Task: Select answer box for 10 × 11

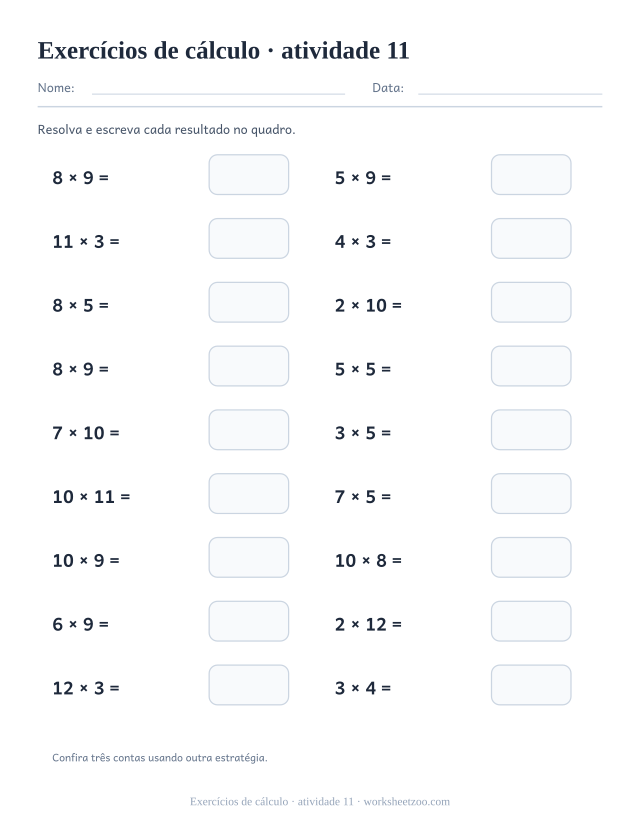Action: pos(249,494)
